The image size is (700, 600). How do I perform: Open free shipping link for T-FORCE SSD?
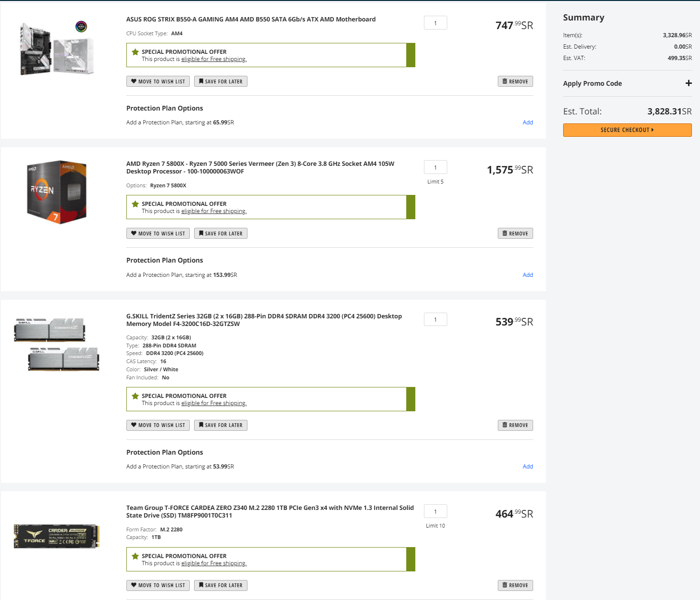click(214, 563)
